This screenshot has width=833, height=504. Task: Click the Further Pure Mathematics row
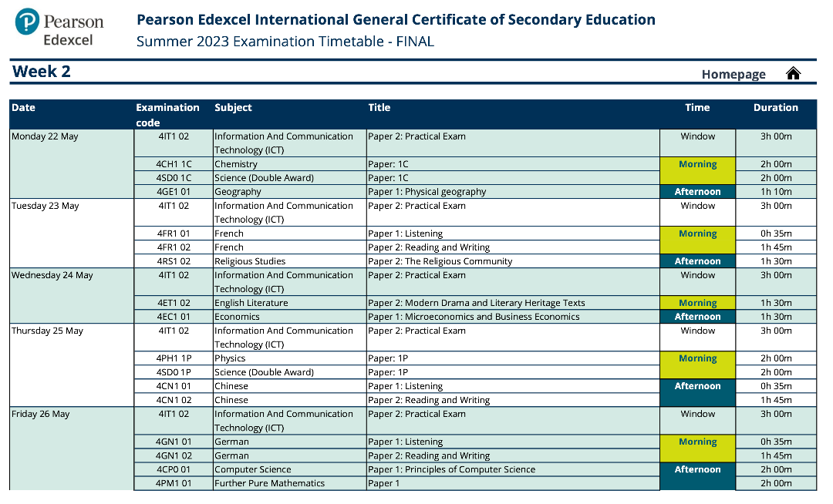pos(475,483)
